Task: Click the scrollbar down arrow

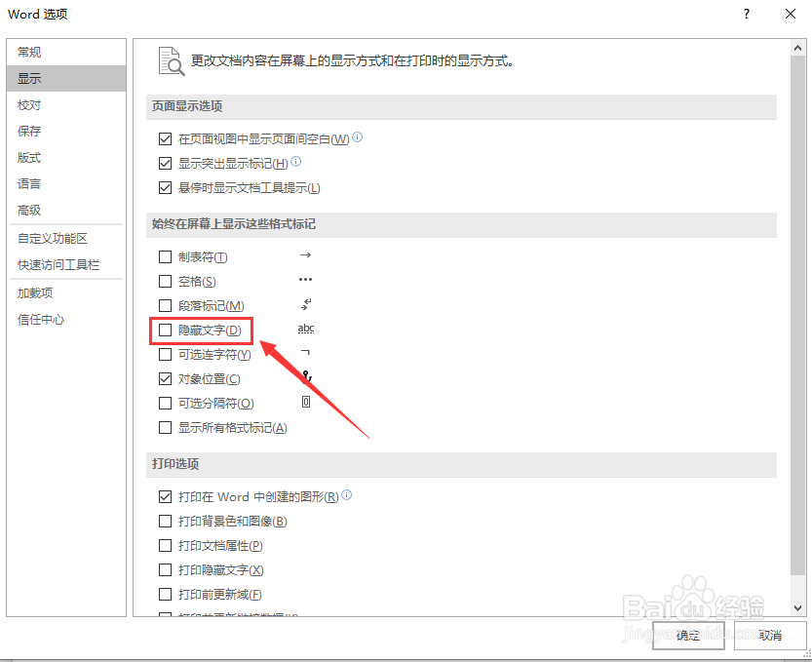Action: [797, 606]
